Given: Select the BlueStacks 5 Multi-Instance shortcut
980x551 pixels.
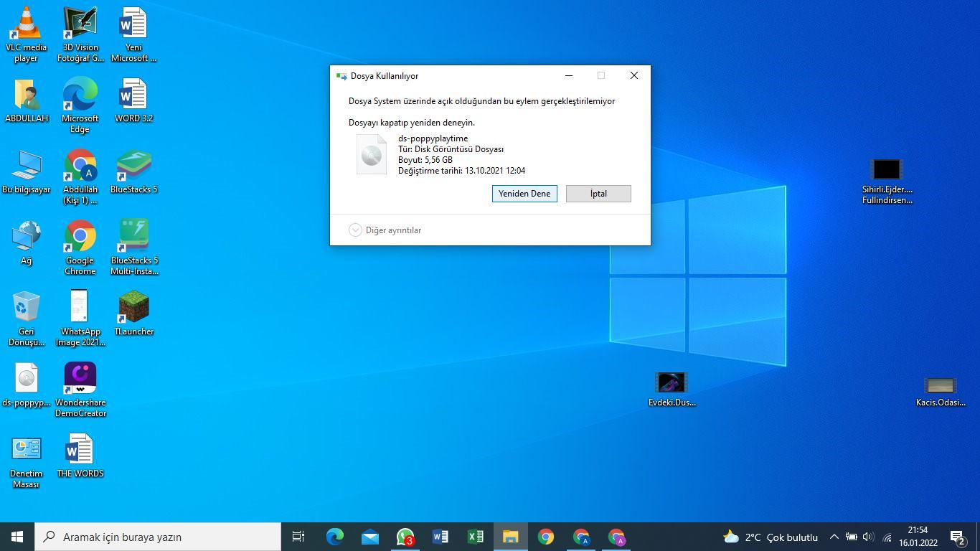Looking at the screenshot, I should tap(133, 248).
